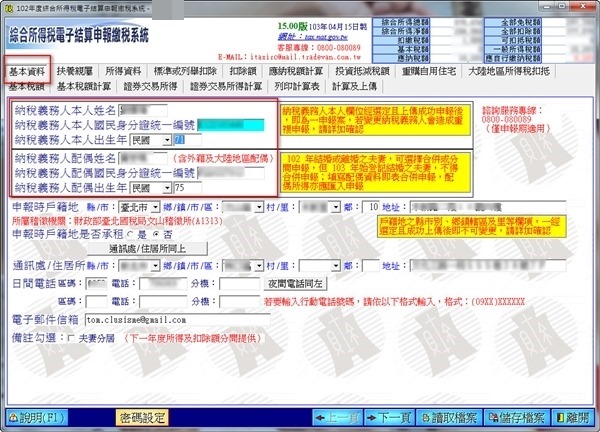Click the daytime phone 分機 field
Viewport: 600px width, 432px height.
pos(240,284)
